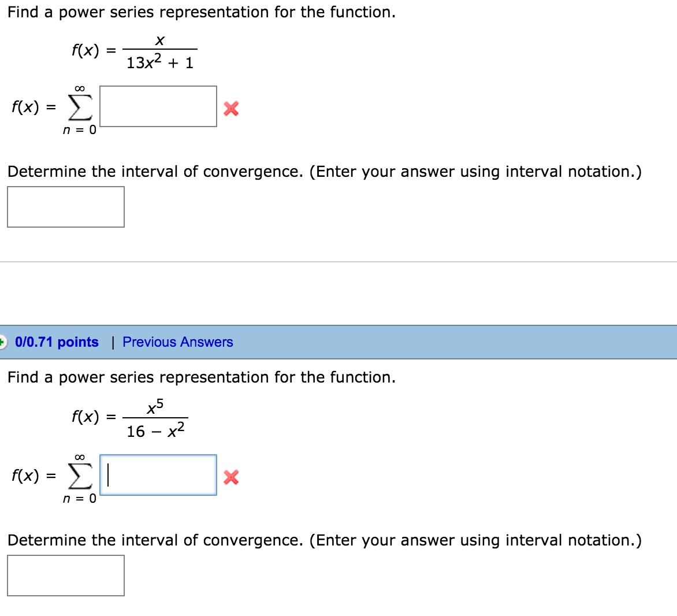Select the active answer field for the x^5 problem
Viewport: 677px width, 616px height.
click(157, 476)
